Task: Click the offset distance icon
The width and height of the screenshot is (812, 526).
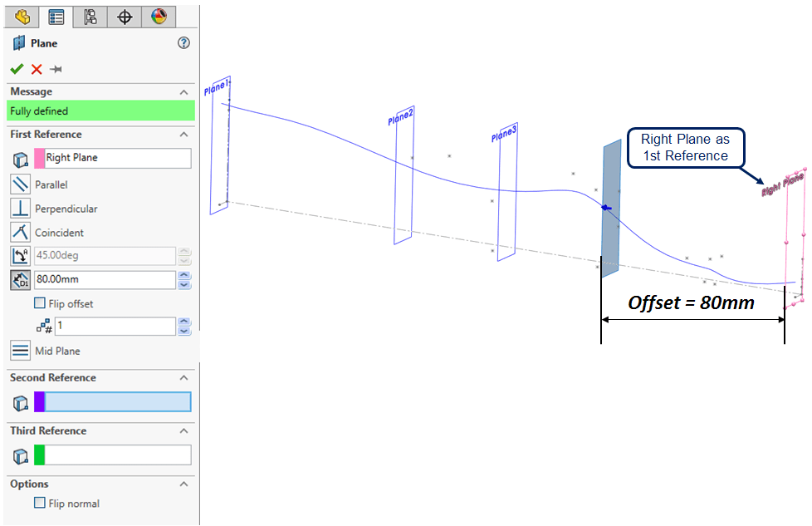Action: click(x=21, y=280)
